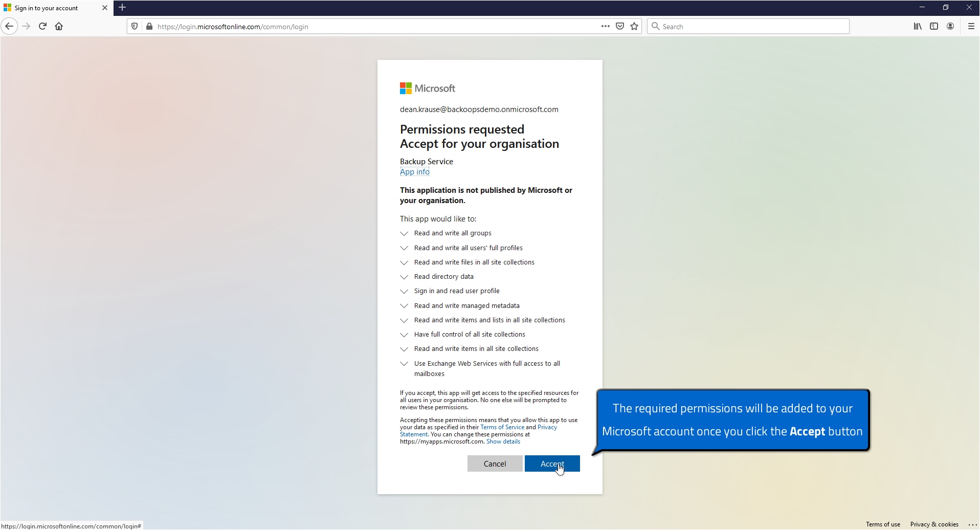This screenshot has height=530, width=980.
Task: Go to the browser Home page
Action: tap(59, 26)
